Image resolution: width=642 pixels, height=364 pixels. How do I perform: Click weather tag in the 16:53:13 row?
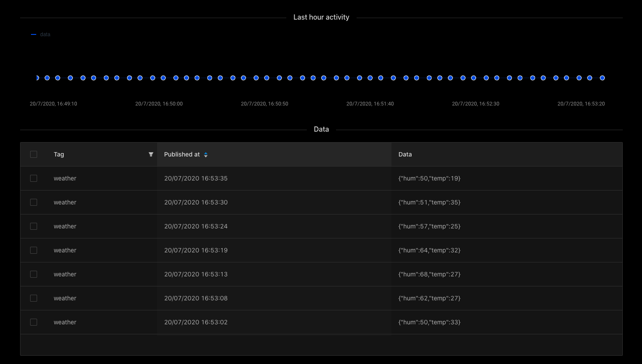click(65, 274)
